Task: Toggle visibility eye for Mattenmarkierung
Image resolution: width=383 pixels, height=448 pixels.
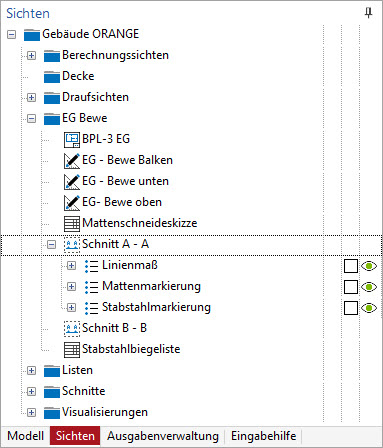Action: (369, 287)
